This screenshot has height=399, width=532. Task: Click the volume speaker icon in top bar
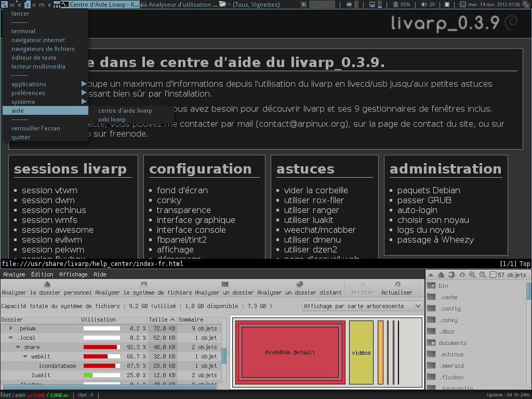click(x=424, y=4)
